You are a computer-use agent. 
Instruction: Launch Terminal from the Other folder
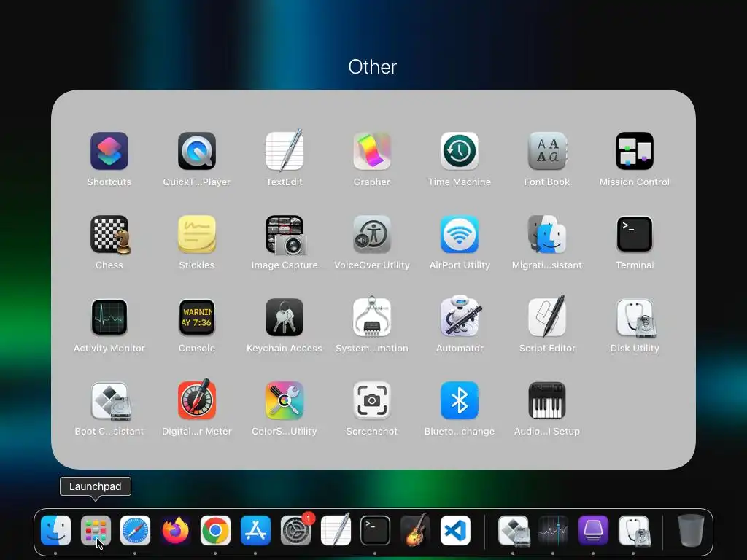(x=635, y=234)
